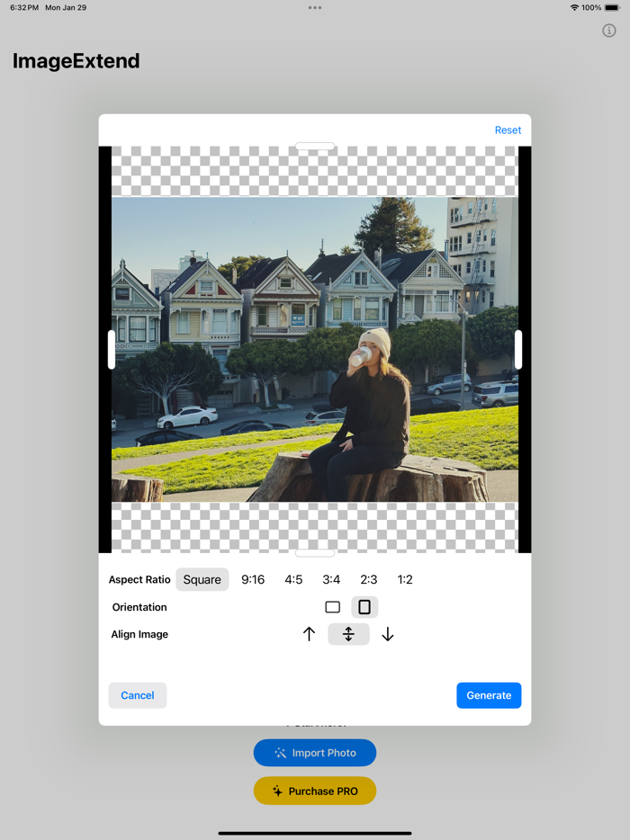630x840 pixels.
Task: Open the info icon at top right
Action: [x=608, y=31]
